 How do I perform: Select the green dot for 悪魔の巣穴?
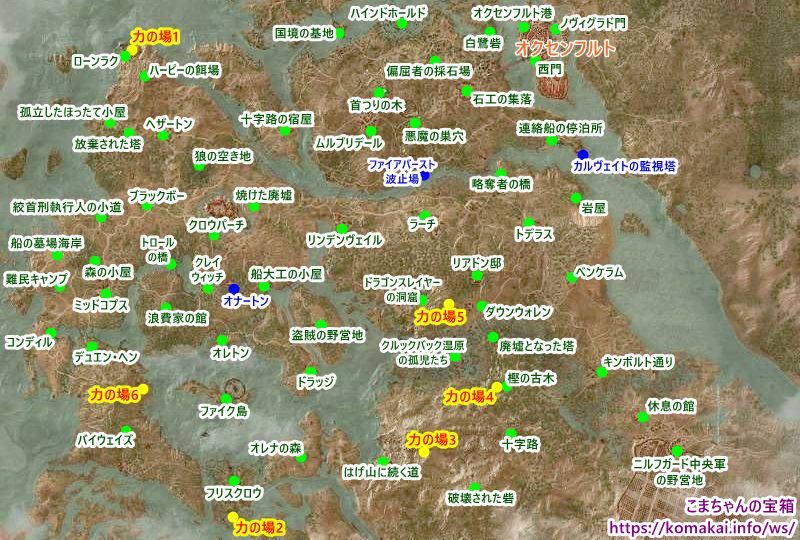(x=415, y=123)
